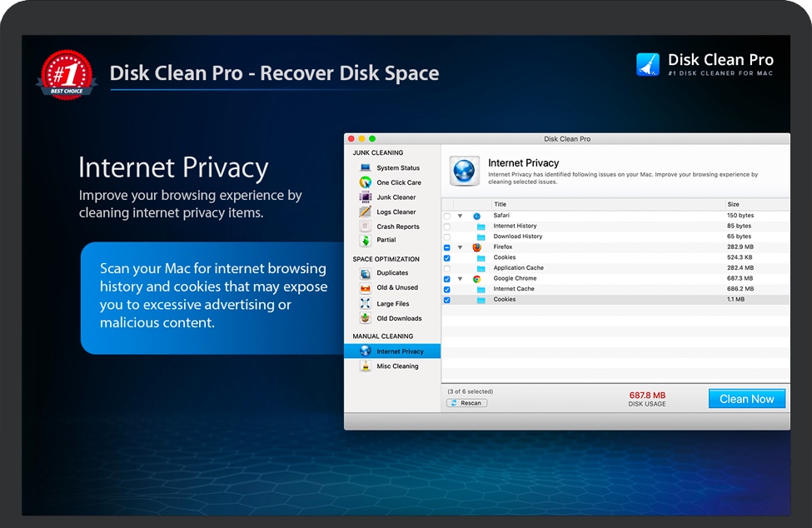Collapse the Safari disclosure triangle
812x528 pixels.
pos(460,216)
